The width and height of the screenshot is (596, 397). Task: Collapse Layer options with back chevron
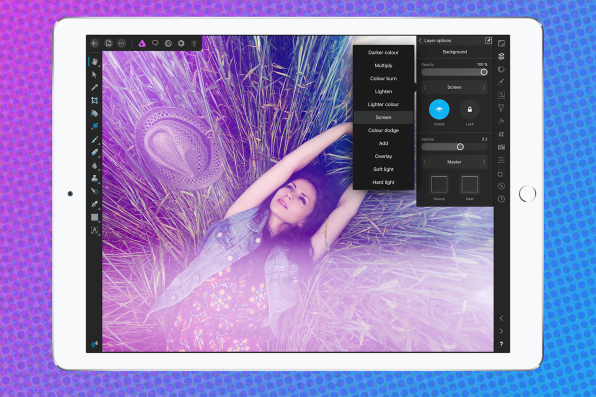pos(420,40)
